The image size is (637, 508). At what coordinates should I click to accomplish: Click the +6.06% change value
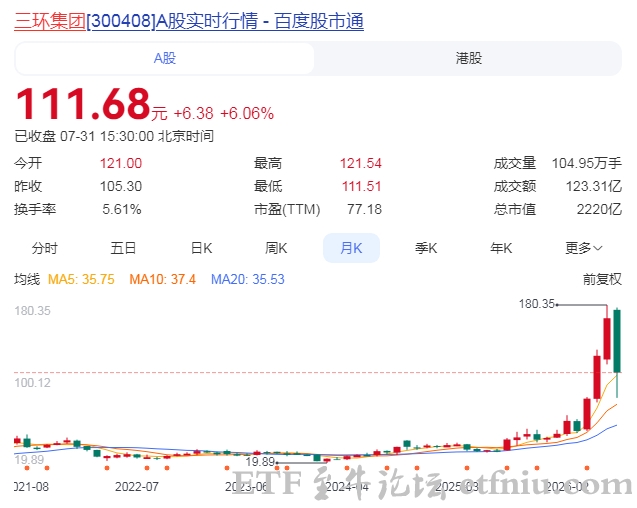247,113
